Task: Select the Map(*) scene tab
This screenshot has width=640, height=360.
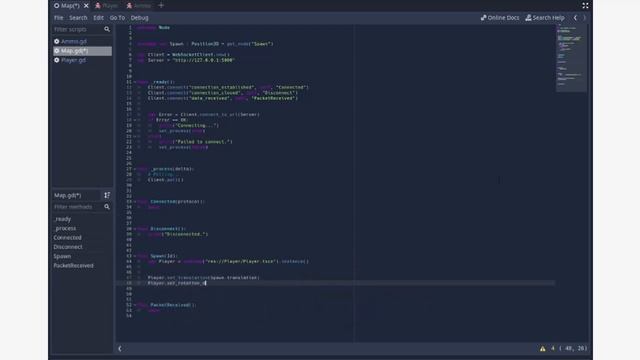Action: 67,6
